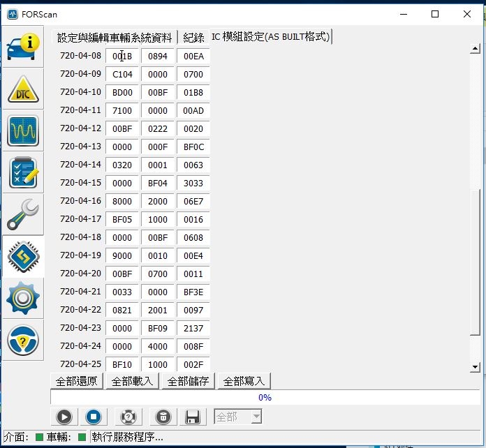
Task: Select the IC 模組設定(AS BUILT格式) tab
Action: pos(271,37)
